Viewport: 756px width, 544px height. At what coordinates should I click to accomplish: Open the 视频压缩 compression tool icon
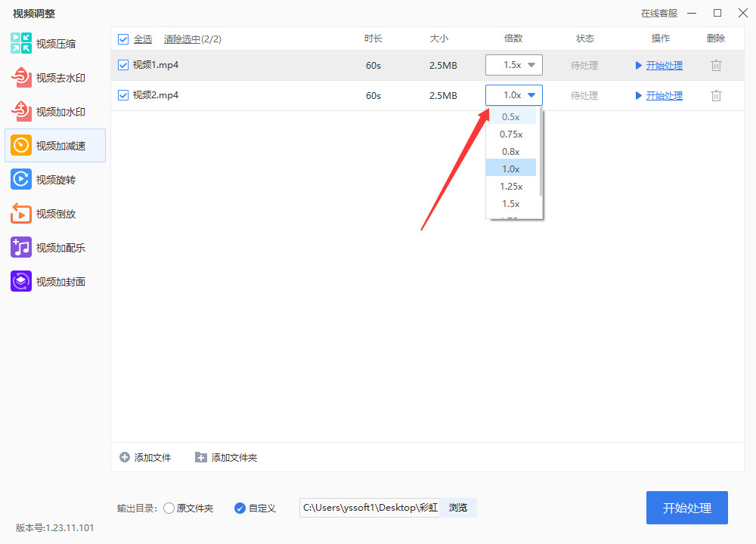click(x=20, y=43)
